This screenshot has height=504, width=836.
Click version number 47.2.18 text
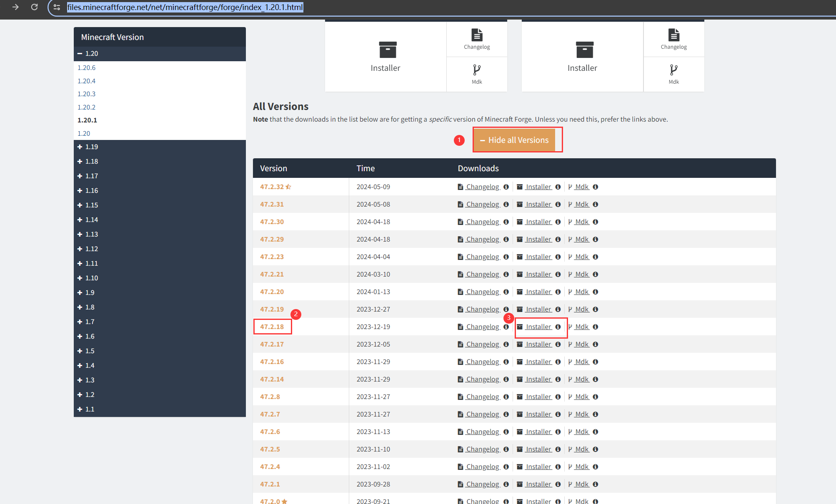click(x=272, y=327)
